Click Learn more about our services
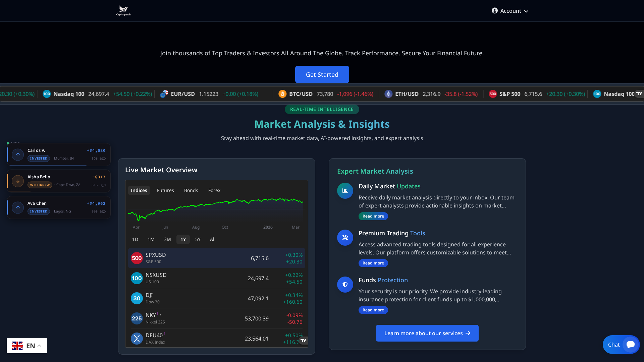This screenshot has width=644, height=362. click(427, 333)
